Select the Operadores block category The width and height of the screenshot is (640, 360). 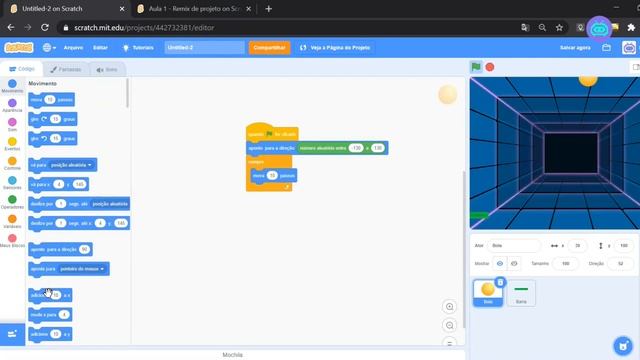pyautogui.click(x=12, y=202)
